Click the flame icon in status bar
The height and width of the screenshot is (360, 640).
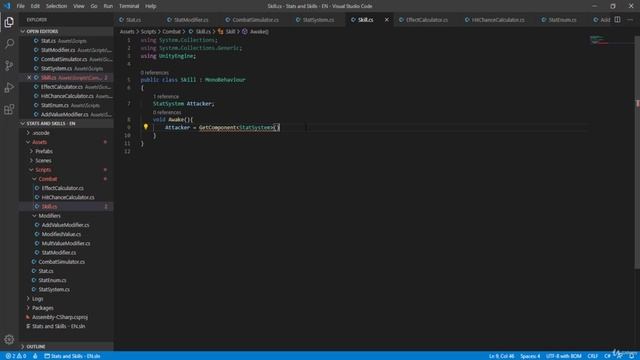click(x=35, y=356)
